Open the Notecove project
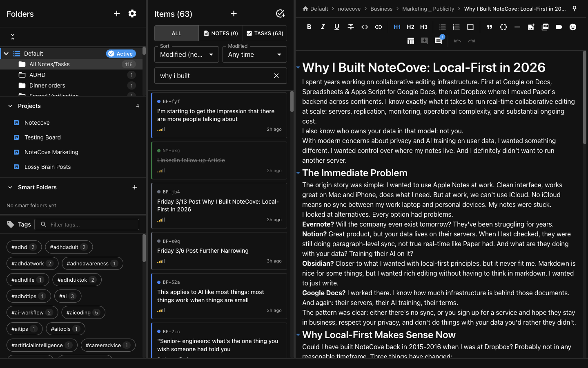This screenshot has width=588, height=368. coord(73,123)
